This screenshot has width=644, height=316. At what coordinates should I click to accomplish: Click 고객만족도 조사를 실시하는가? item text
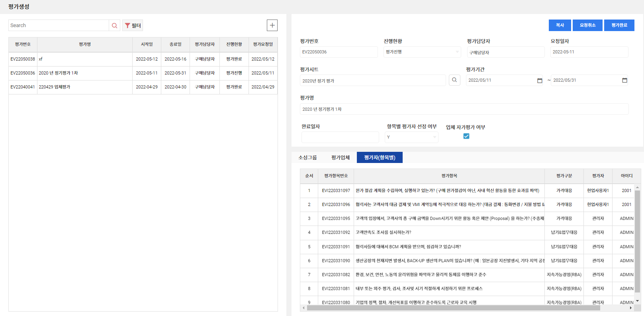[x=383, y=232]
